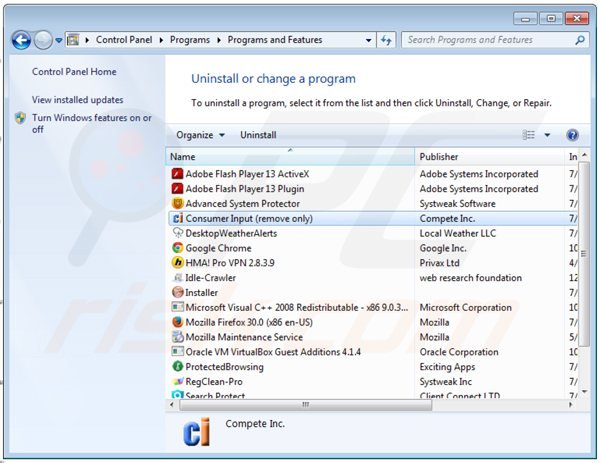The height and width of the screenshot is (463, 600).
Task: Click the Installer row icon
Action: tap(178, 292)
